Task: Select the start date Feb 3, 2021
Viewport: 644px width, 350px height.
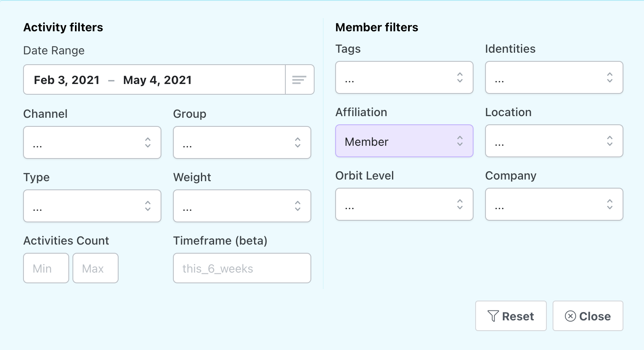Action: point(67,80)
